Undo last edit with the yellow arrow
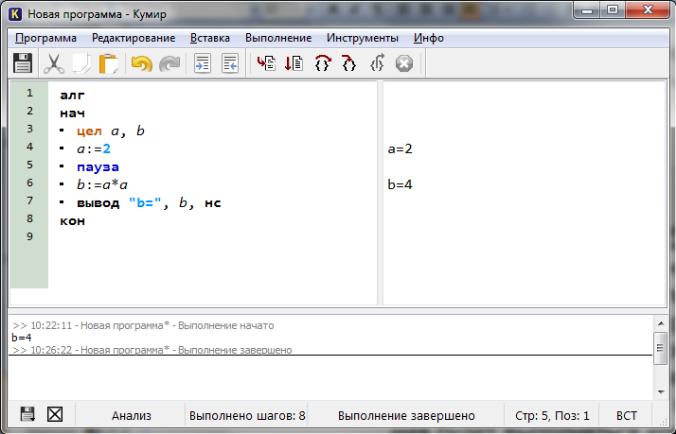Viewport: 676px width, 434px height. click(141, 63)
